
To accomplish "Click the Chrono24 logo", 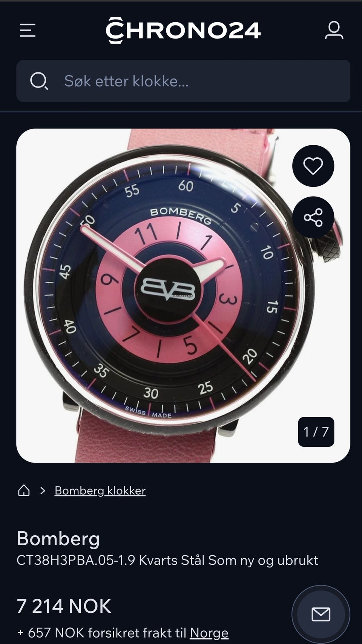I will (183, 30).
